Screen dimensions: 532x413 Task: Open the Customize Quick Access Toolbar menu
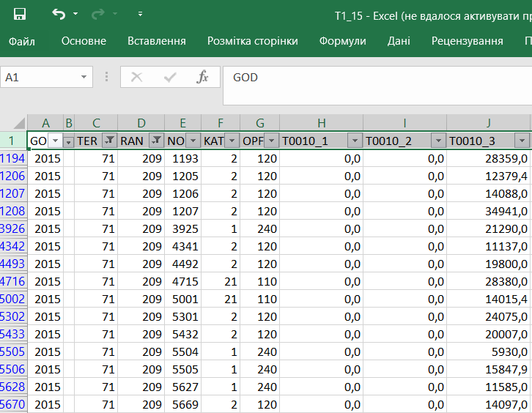click(140, 14)
